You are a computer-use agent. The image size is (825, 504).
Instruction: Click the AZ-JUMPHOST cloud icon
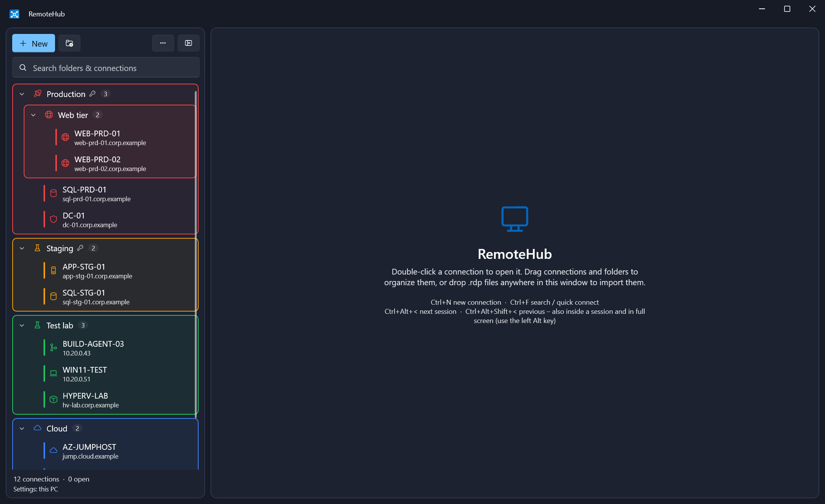pyautogui.click(x=53, y=451)
